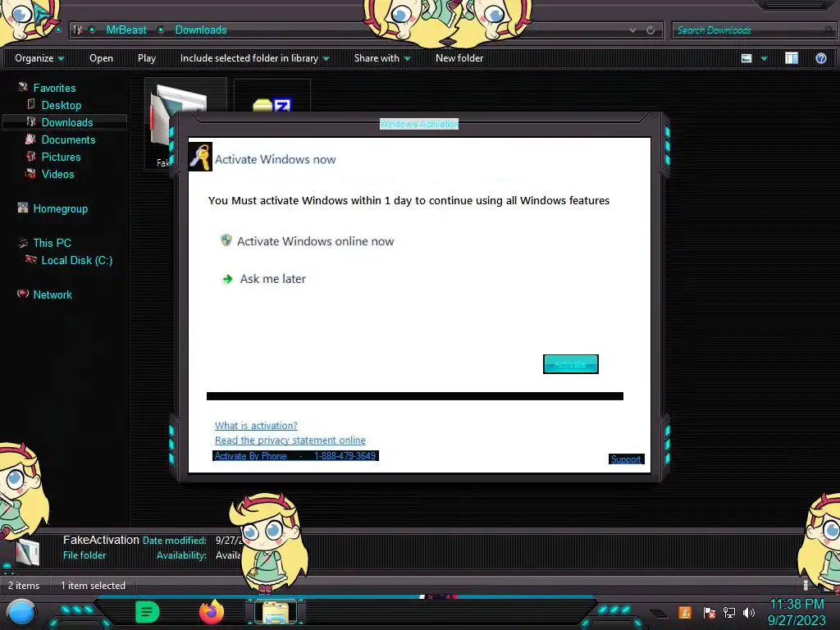This screenshot has height=630, width=840.
Task: Select This PC in the navigation pane
Action: tap(52, 243)
